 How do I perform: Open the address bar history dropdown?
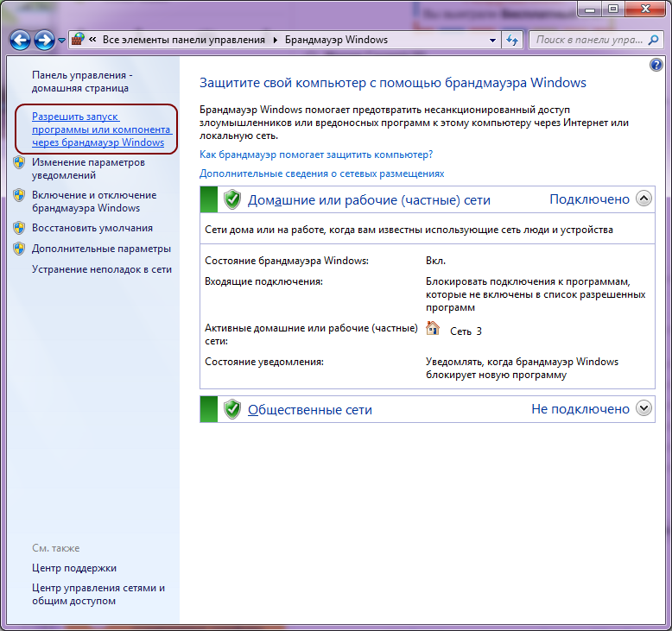(492, 41)
